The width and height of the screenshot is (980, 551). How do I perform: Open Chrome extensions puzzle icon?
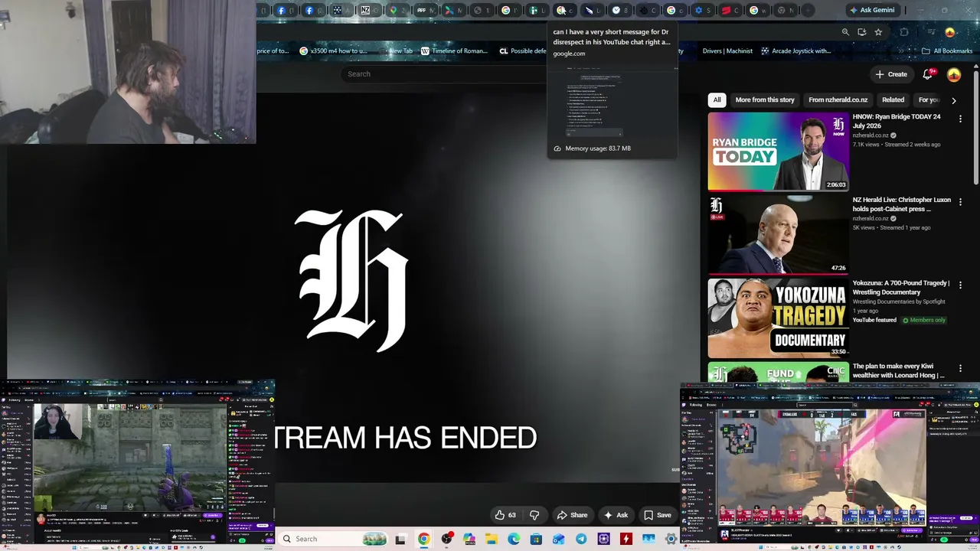[x=904, y=32]
